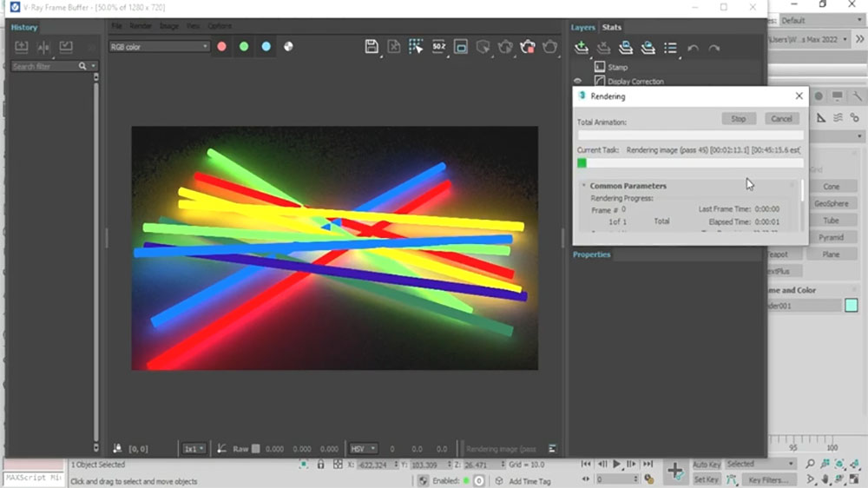Click the Cone primitive button
The height and width of the screenshot is (488, 868).
pyautogui.click(x=831, y=187)
